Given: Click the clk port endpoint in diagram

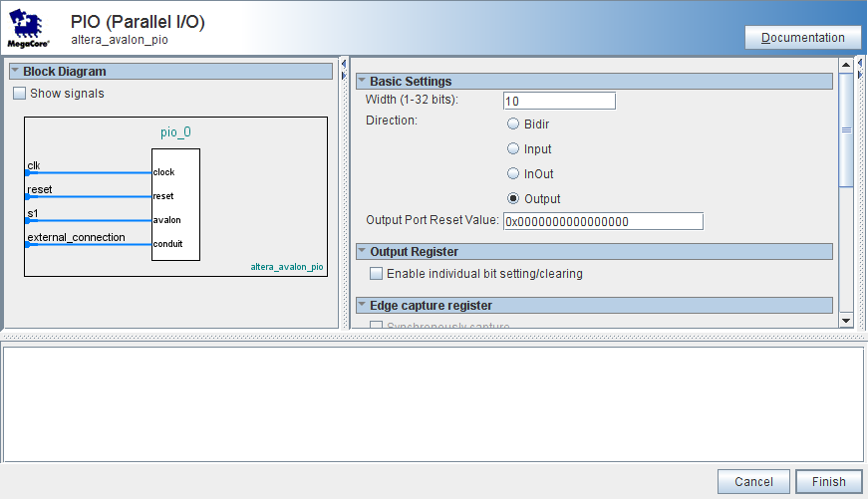Looking at the screenshot, I should pyautogui.click(x=28, y=173).
